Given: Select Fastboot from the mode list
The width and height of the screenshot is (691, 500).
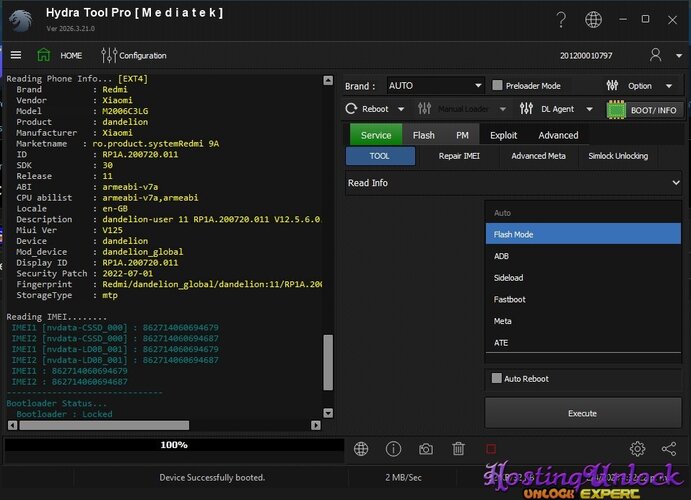Looking at the screenshot, I should point(510,299).
